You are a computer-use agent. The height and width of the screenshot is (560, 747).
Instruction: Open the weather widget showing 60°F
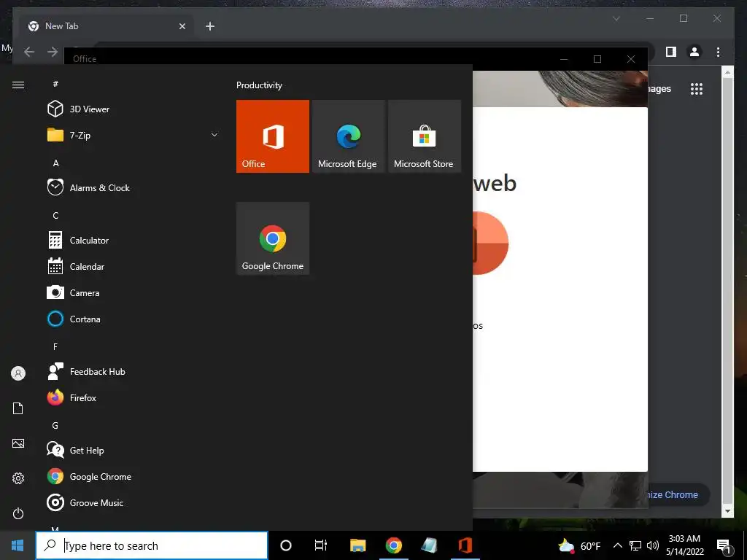point(579,545)
